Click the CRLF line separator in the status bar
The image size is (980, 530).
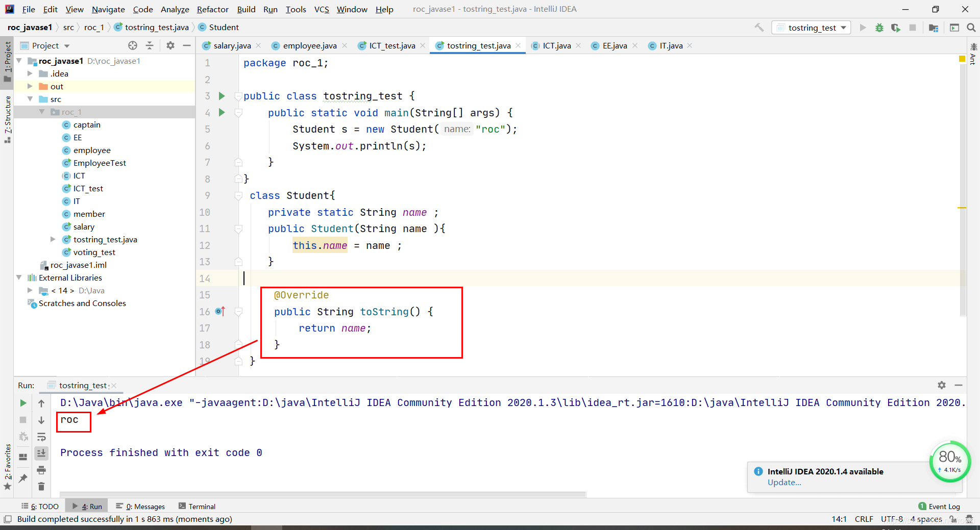click(864, 519)
